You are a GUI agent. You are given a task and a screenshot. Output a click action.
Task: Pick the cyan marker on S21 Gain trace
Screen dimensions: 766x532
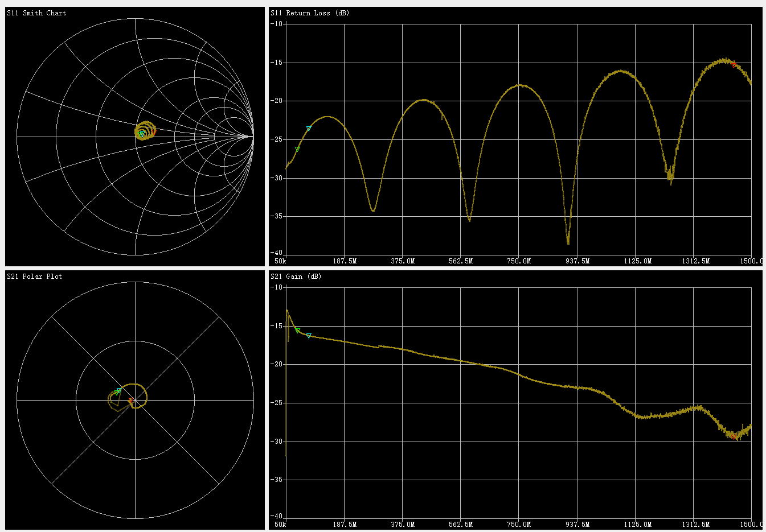[x=309, y=336]
